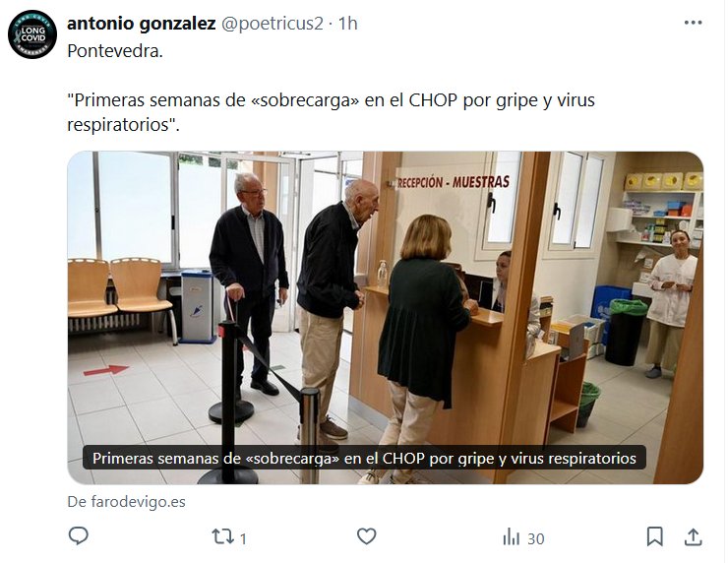Click the 'Recepción - Muestras' sign in photo
Viewport: 728px width, 563px height.
click(x=453, y=182)
